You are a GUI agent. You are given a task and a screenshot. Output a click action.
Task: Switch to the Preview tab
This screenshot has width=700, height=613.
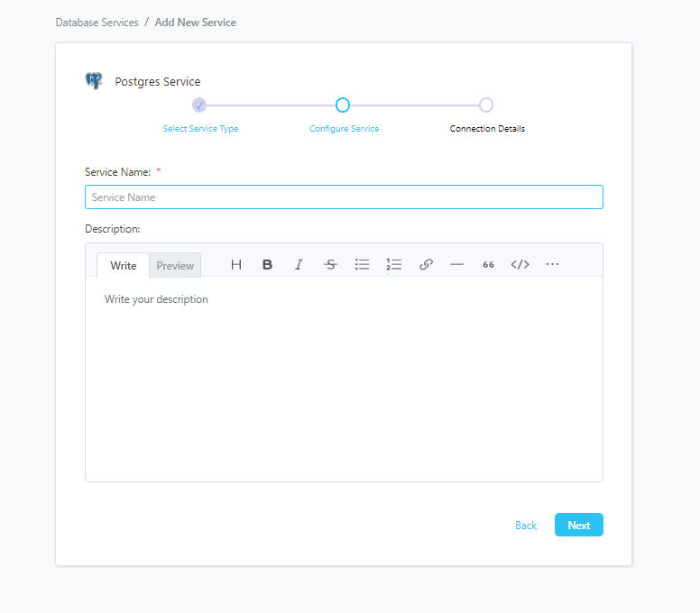(x=175, y=265)
